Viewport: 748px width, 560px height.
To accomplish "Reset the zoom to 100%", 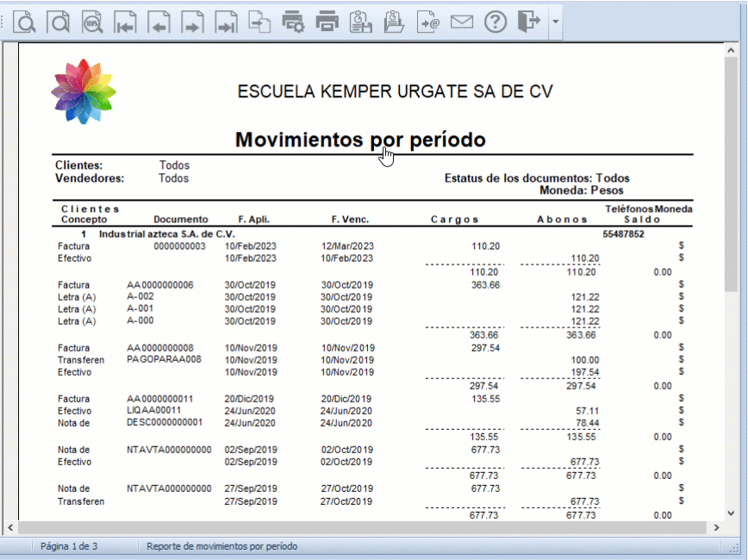I will pyautogui.click(x=91, y=22).
